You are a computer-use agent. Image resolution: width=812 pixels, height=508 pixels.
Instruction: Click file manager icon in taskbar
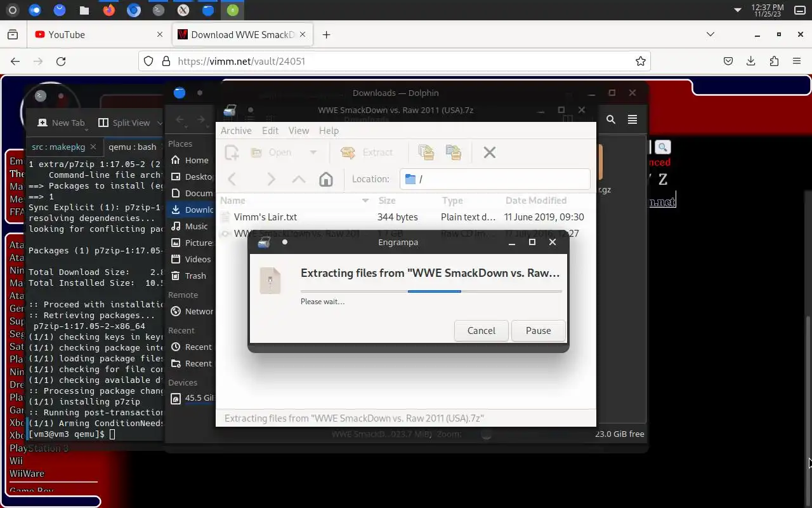[84, 10]
